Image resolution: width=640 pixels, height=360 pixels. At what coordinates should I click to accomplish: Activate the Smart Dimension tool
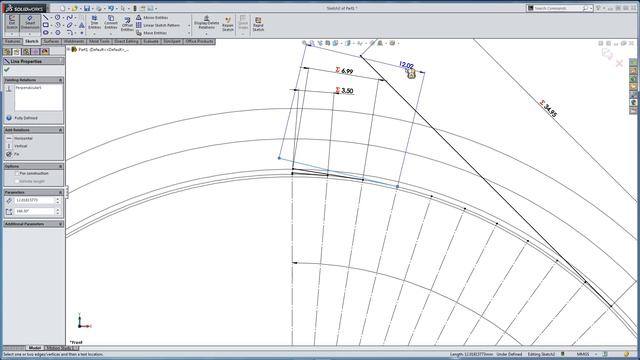click(x=30, y=22)
